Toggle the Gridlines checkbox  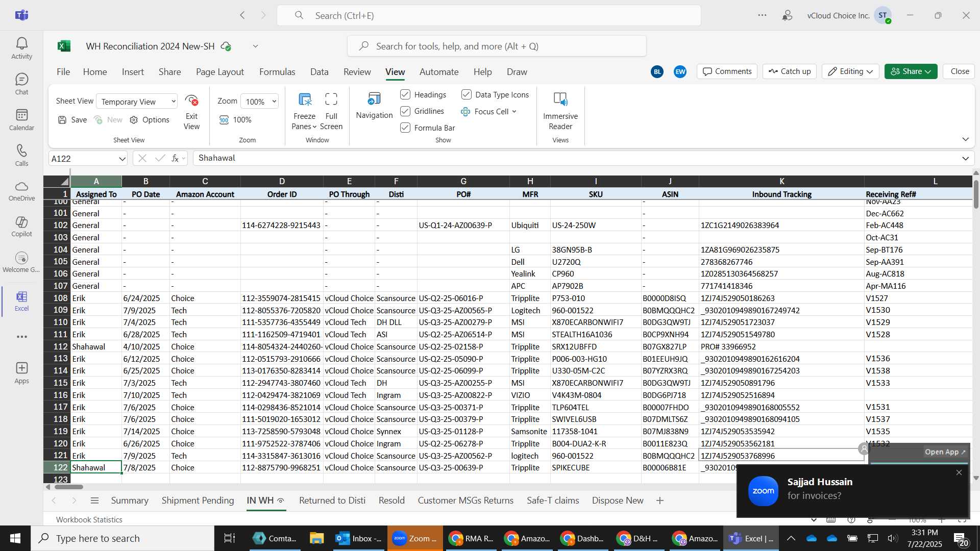click(405, 111)
